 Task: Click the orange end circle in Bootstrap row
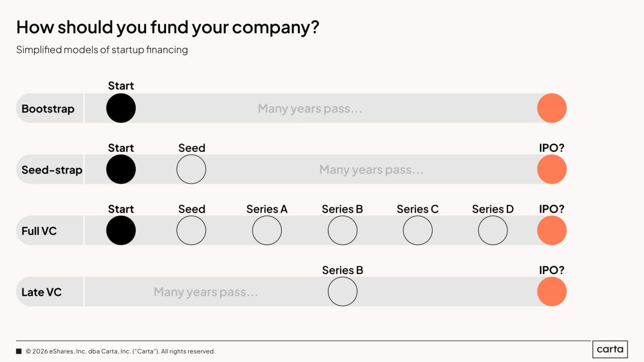551,108
